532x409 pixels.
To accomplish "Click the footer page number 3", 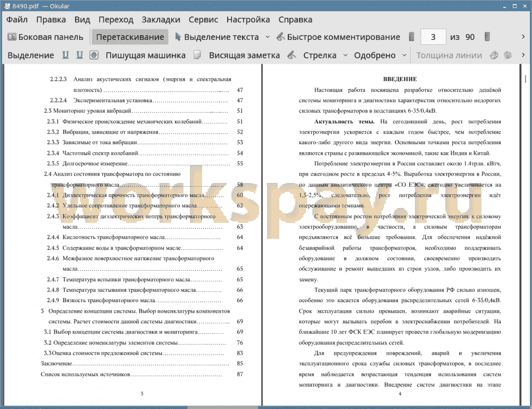I will pos(142,394).
